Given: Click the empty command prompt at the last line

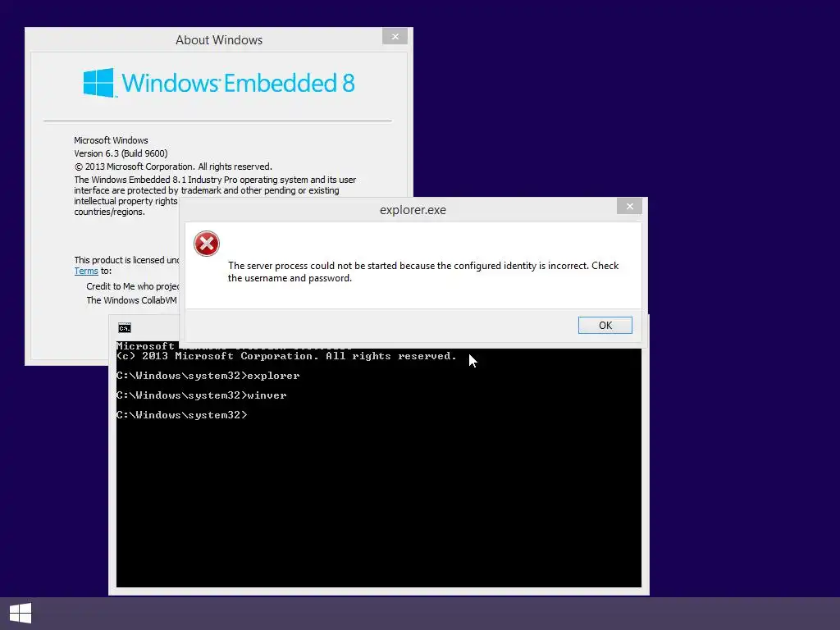Looking at the screenshot, I should (181, 414).
